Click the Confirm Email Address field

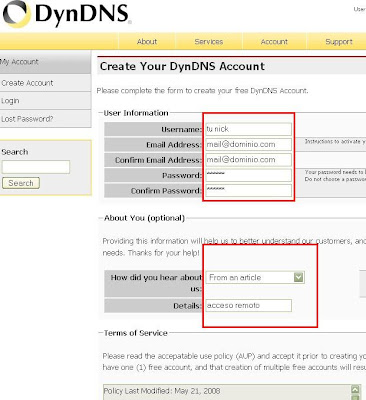248,160
